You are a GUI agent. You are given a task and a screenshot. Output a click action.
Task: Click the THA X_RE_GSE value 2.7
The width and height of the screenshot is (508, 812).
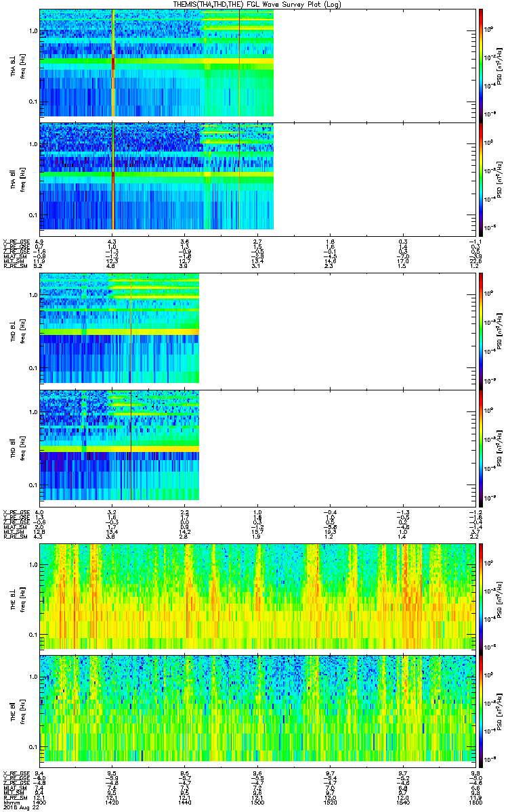[x=257, y=242]
